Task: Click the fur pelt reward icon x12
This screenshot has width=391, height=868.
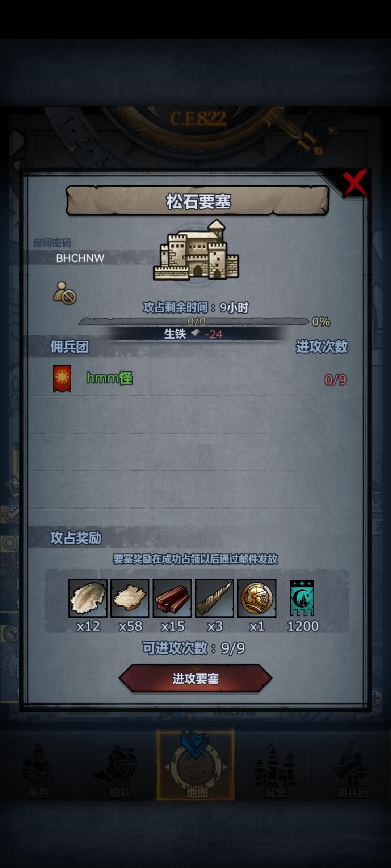Action: (x=88, y=598)
